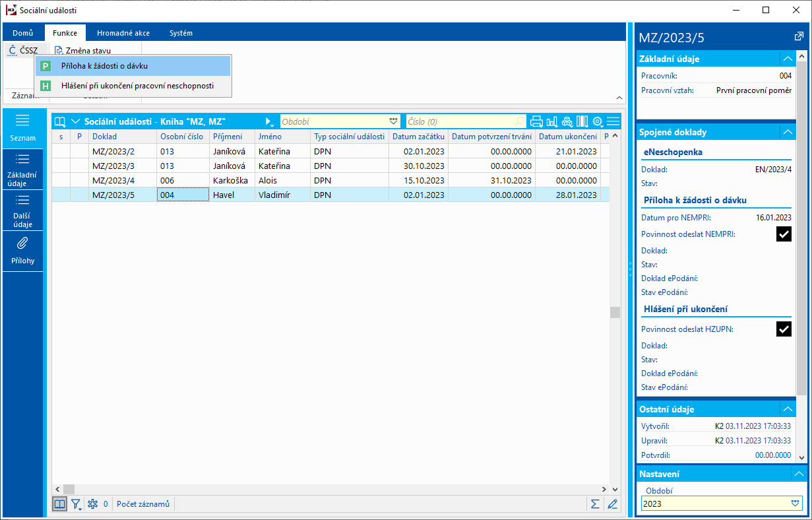The image size is (812, 520).
Task: Click the Havel surname cell
Action: tap(232, 195)
